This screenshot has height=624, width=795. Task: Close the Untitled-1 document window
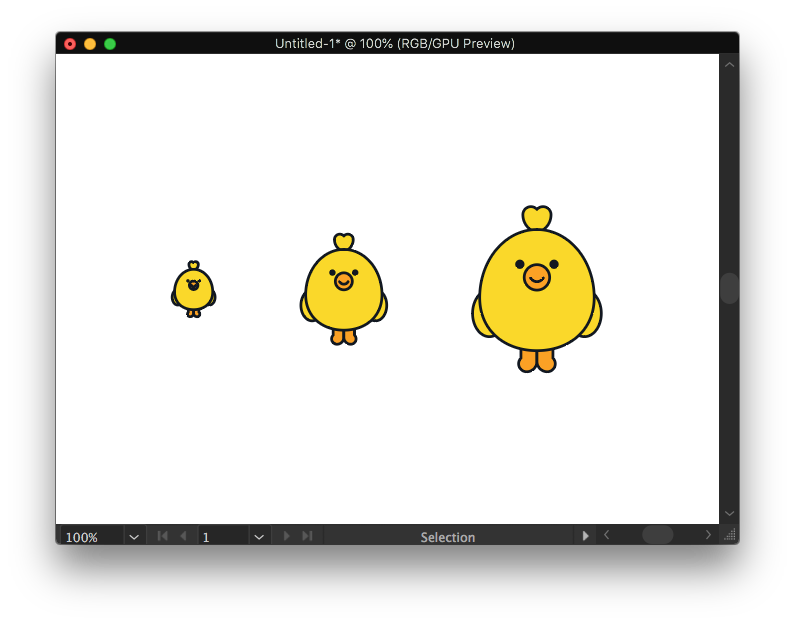pyautogui.click(x=70, y=44)
